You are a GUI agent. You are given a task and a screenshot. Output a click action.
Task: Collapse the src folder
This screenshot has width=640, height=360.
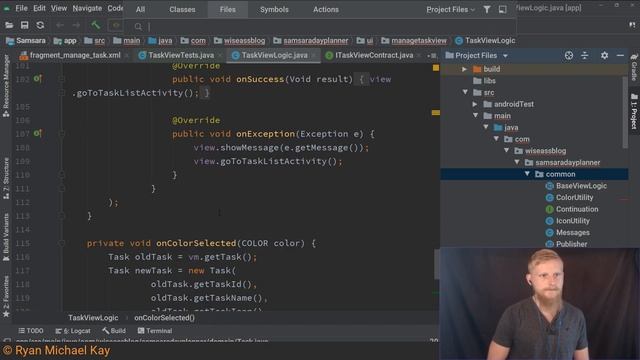pyautogui.click(x=465, y=93)
